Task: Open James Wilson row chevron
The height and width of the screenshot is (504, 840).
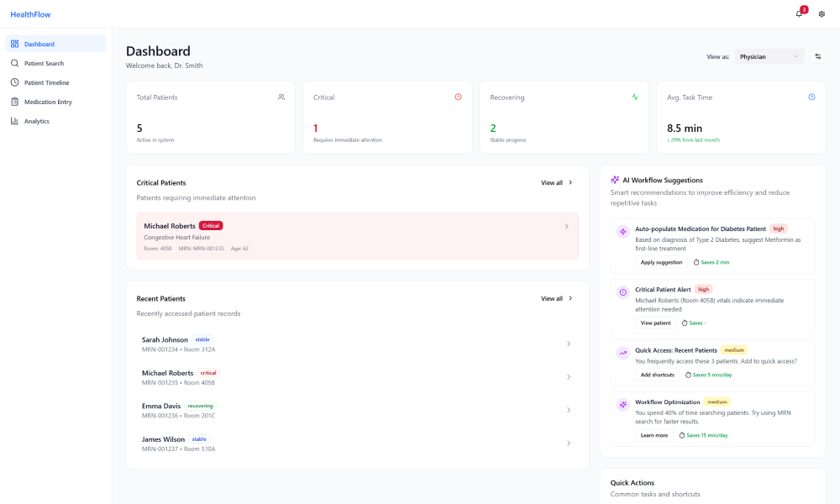Action: click(x=569, y=444)
